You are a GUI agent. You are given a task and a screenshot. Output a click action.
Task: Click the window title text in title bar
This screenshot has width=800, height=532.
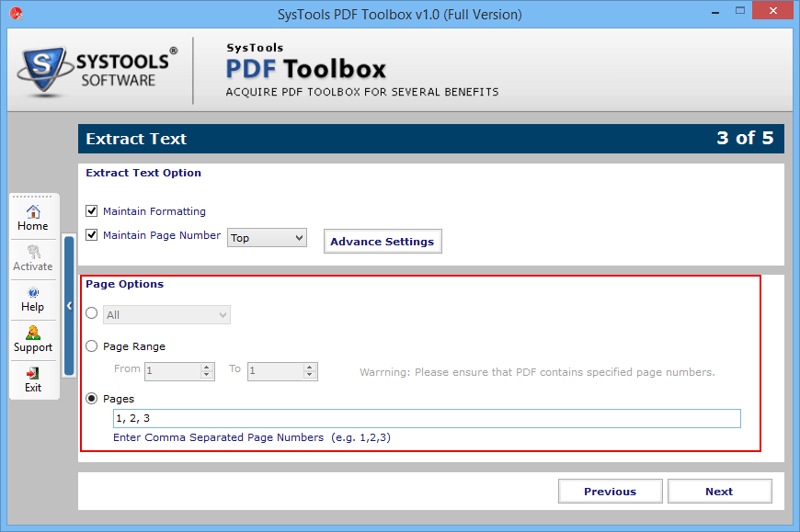coord(399,15)
